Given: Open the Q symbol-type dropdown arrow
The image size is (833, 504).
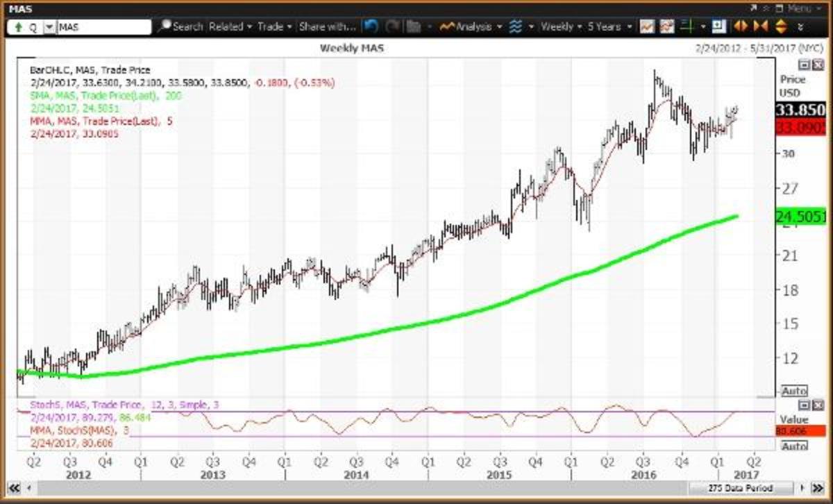Looking at the screenshot, I should click(x=49, y=28).
